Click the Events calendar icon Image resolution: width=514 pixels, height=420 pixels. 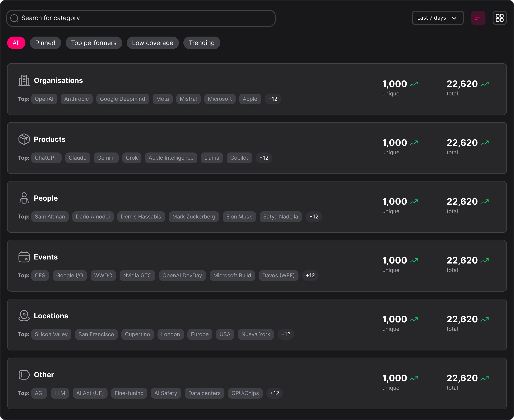(24, 257)
